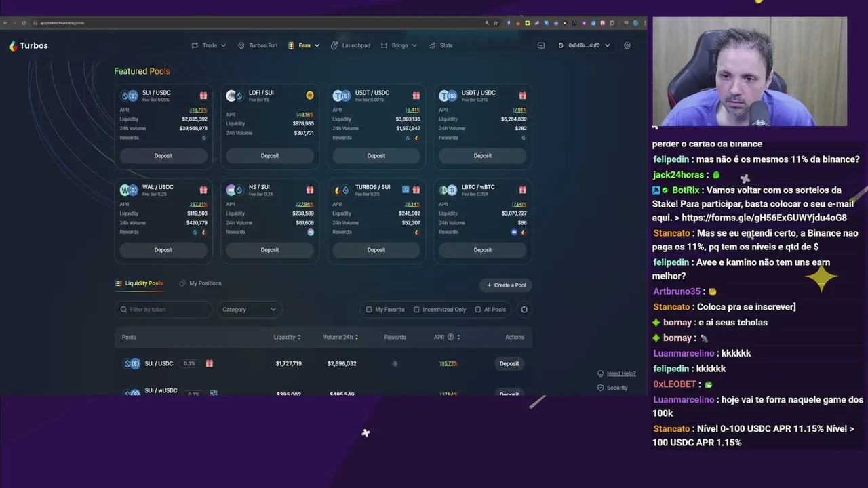Click gift icon on NS / SUI card
The width and height of the screenshot is (868, 488).
(x=310, y=190)
